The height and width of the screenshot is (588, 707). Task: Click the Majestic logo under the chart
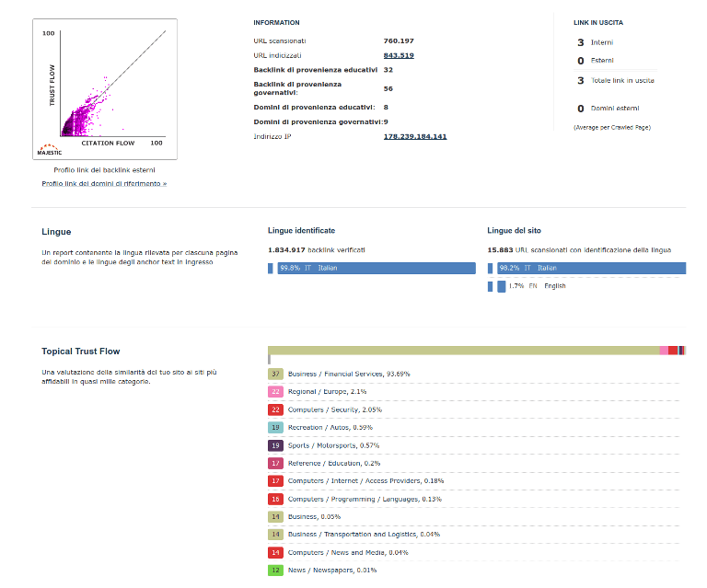pos(50,149)
